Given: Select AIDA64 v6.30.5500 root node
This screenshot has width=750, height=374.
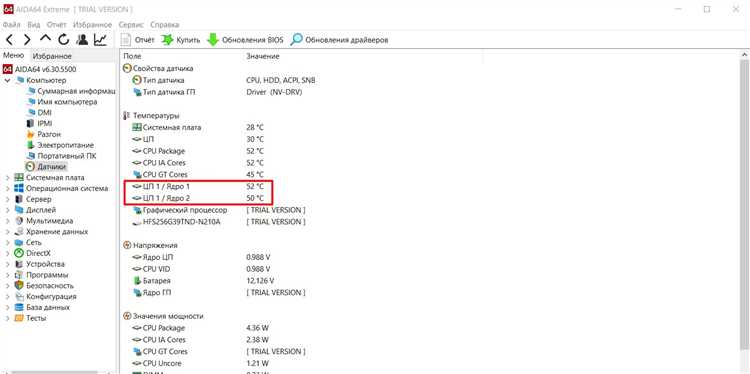Looking at the screenshot, I should [x=39, y=69].
